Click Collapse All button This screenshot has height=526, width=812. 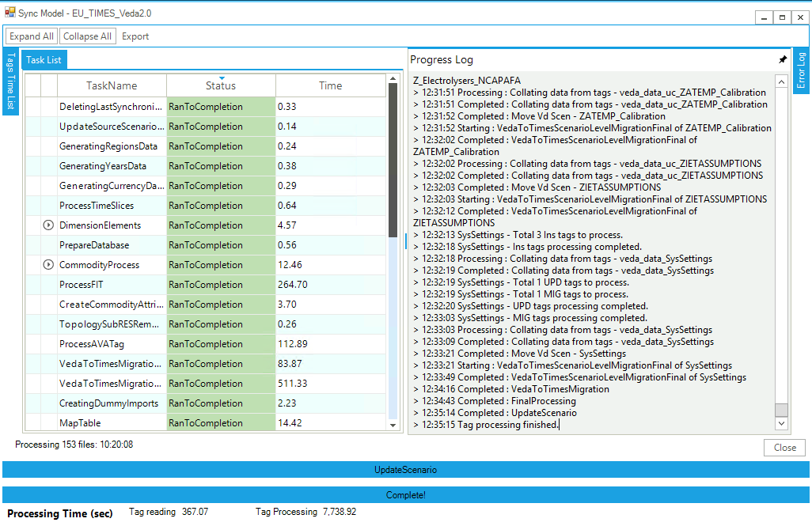coord(87,36)
